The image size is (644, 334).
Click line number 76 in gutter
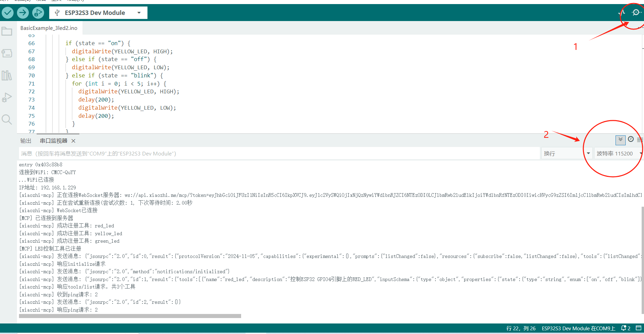click(x=32, y=124)
